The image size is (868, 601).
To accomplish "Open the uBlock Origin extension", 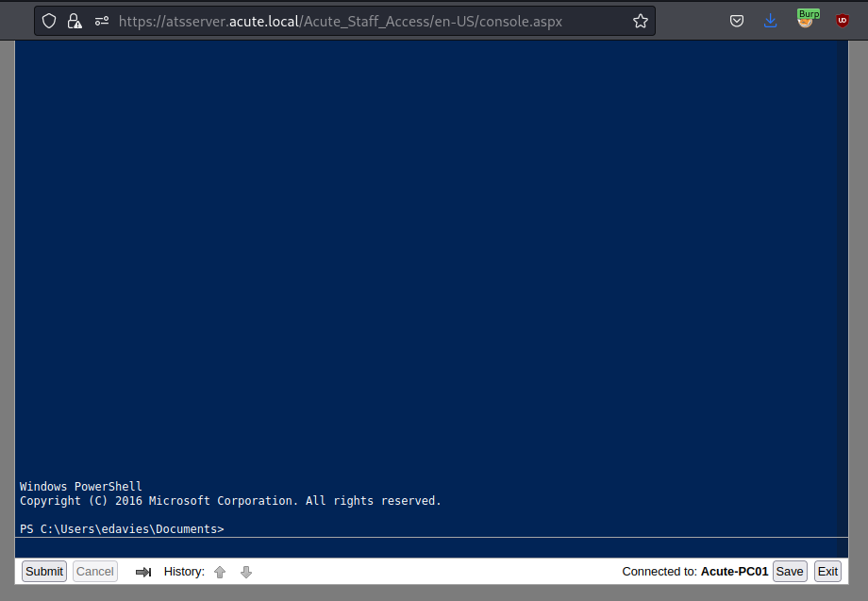I will click(841, 20).
